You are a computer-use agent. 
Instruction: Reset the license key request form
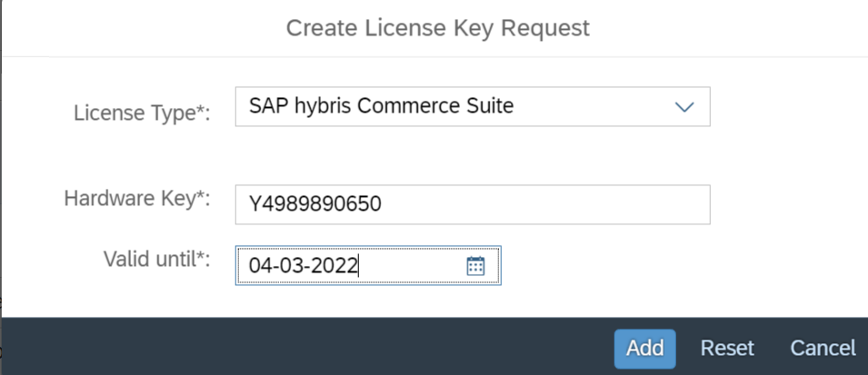click(727, 348)
